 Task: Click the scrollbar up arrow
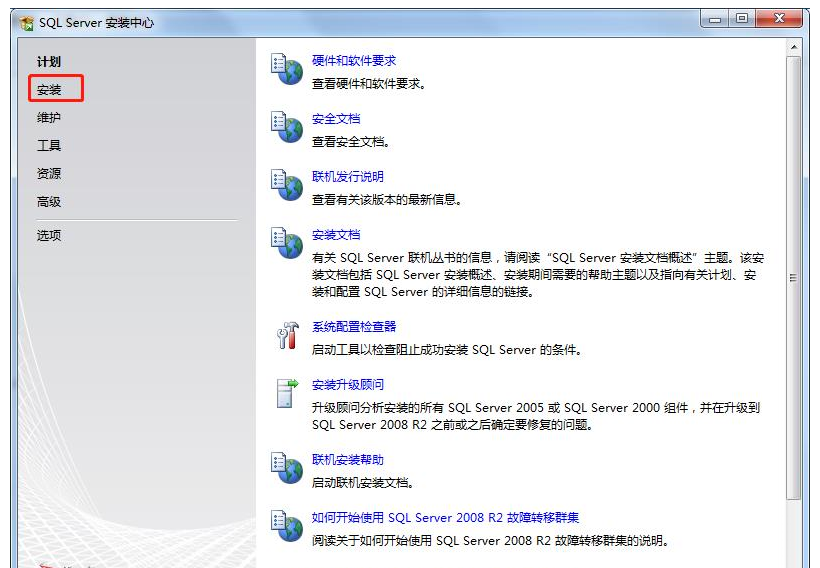click(794, 47)
